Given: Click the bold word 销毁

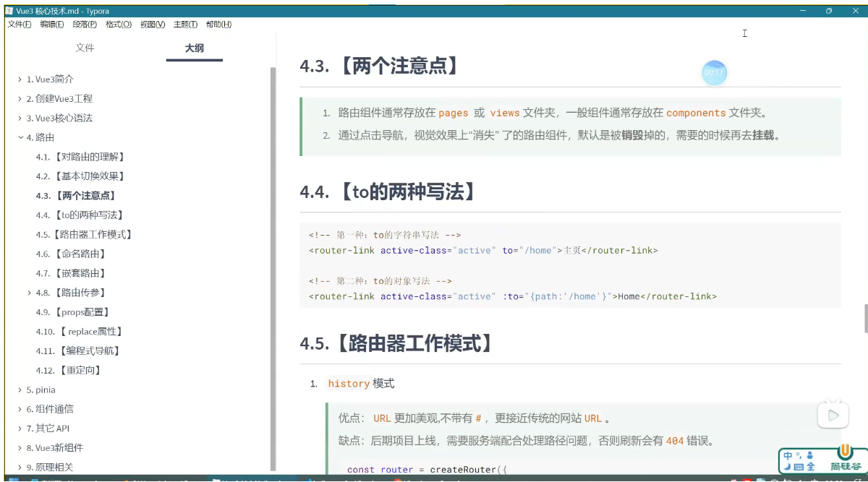Looking at the screenshot, I should coord(632,135).
